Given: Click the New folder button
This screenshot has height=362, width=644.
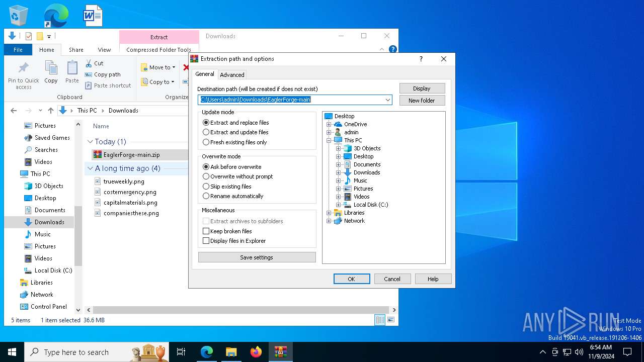Looking at the screenshot, I should [x=422, y=101].
